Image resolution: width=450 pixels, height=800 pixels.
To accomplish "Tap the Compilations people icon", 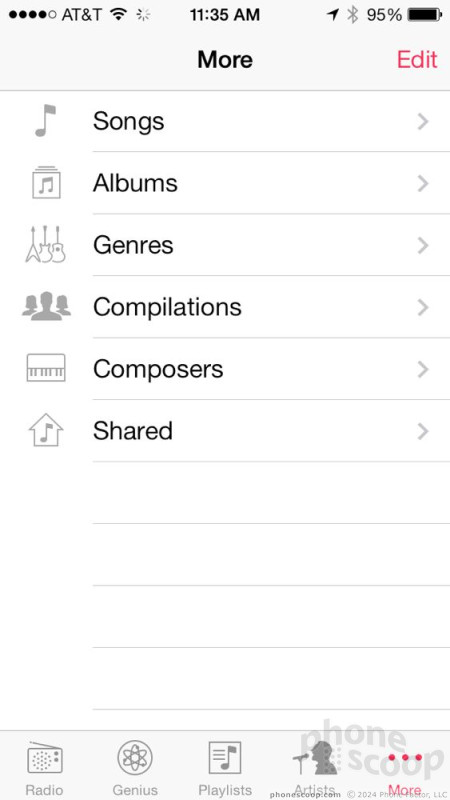I will click(x=46, y=306).
